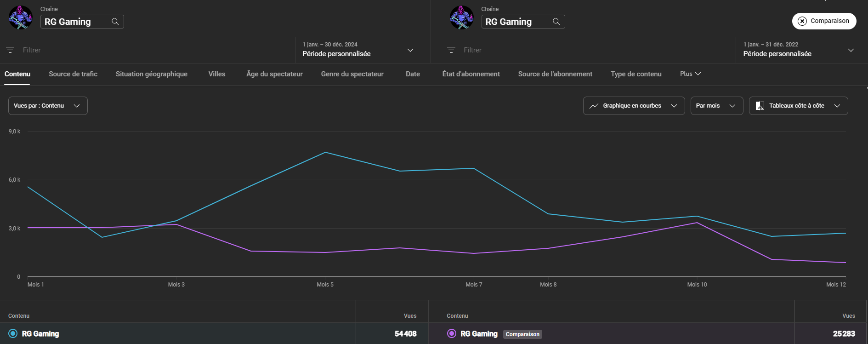Click the Mois 7 axis label
The height and width of the screenshot is (344, 868).
click(x=474, y=285)
